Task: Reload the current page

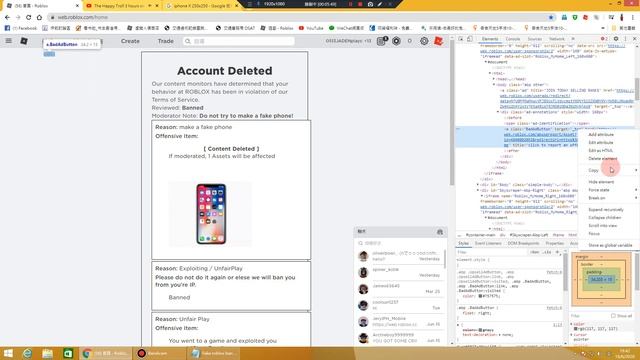Action: 28,17
